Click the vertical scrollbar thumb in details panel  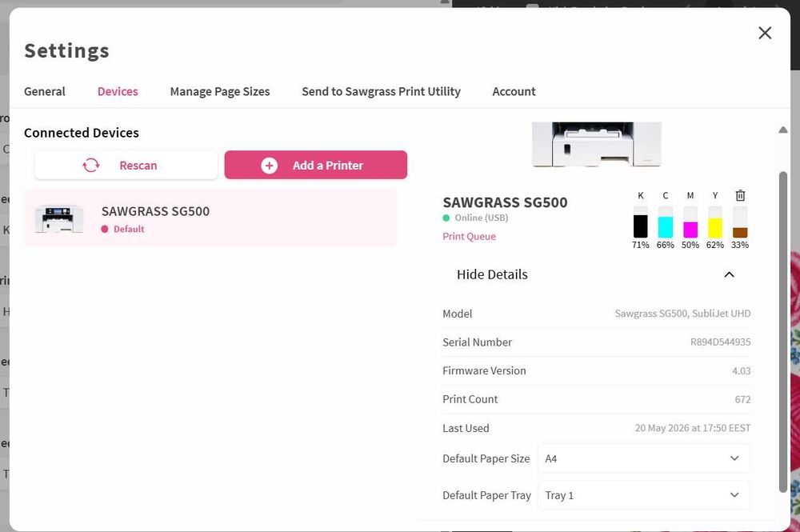click(782, 332)
